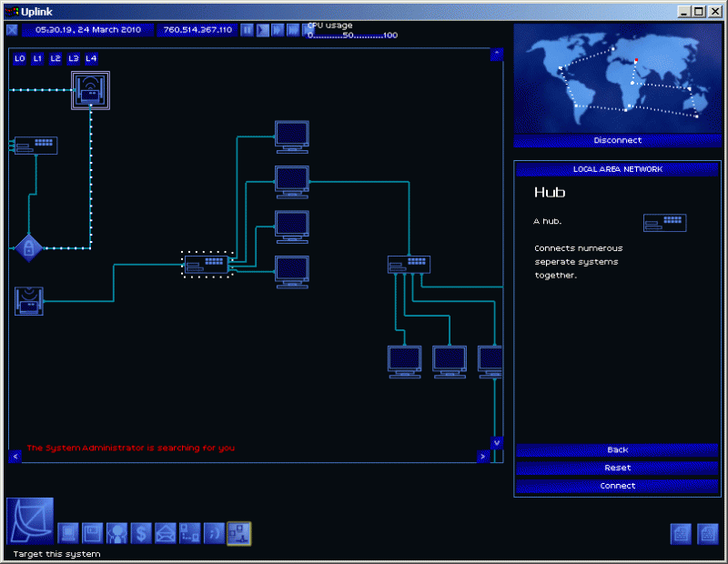Image resolution: width=728 pixels, height=564 pixels.
Task: Click the LAN view scroll up arrow
Action: point(497,55)
